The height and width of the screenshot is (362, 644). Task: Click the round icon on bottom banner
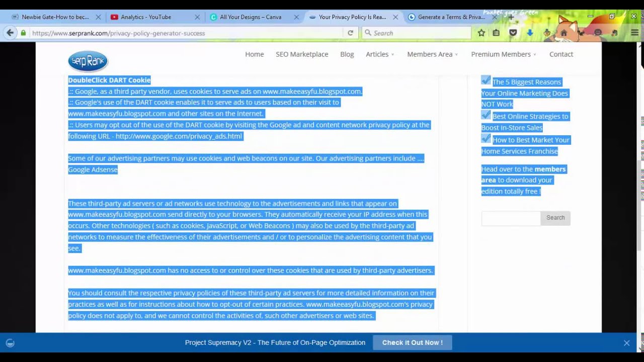[10, 343]
